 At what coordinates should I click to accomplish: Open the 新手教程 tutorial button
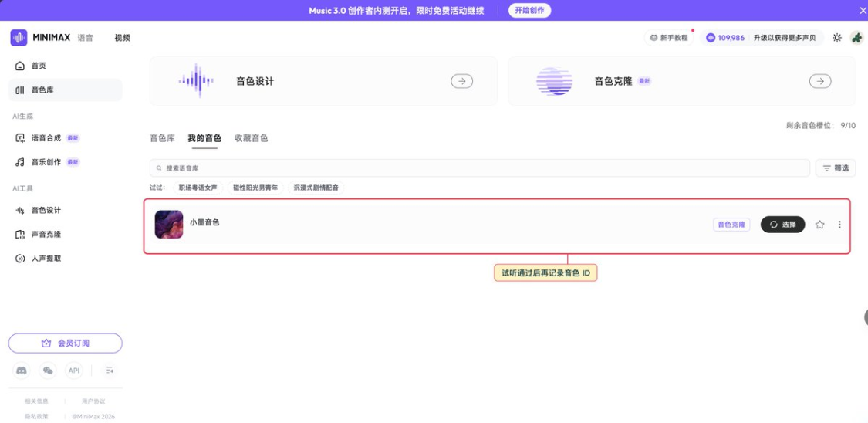coord(669,38)
